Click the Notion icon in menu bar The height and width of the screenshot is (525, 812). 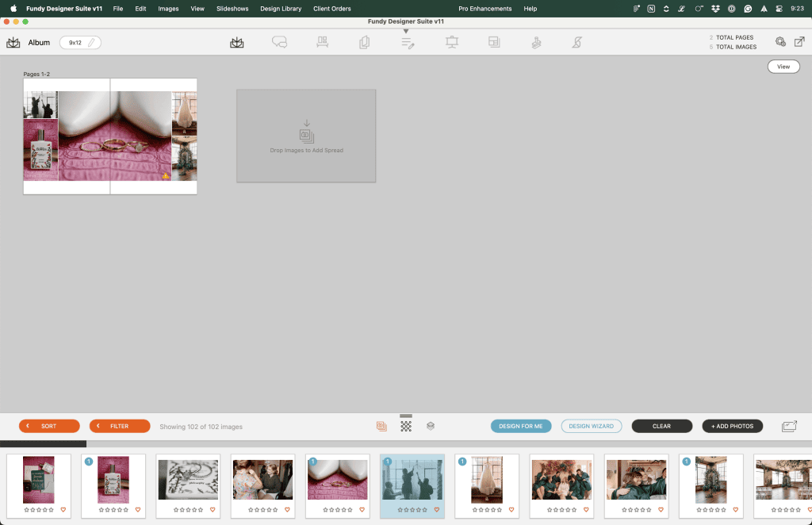[651, 8]
